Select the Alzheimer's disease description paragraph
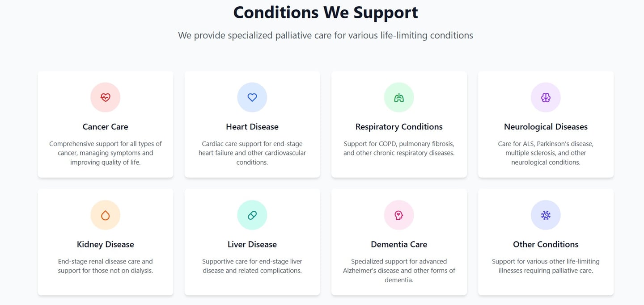644x305 pixels. click(x=399, y=271)
